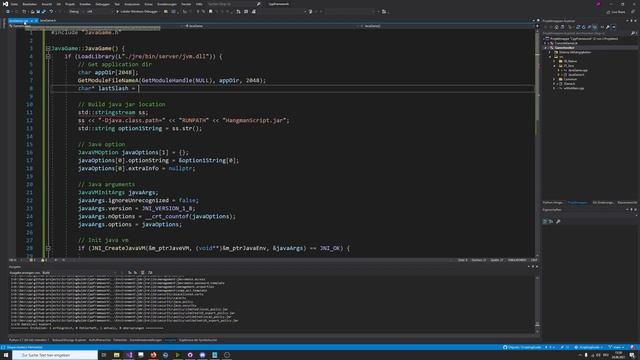Click the warnings count indicator below editor
This screenshot has height=360, width=640.
(44, 260)
